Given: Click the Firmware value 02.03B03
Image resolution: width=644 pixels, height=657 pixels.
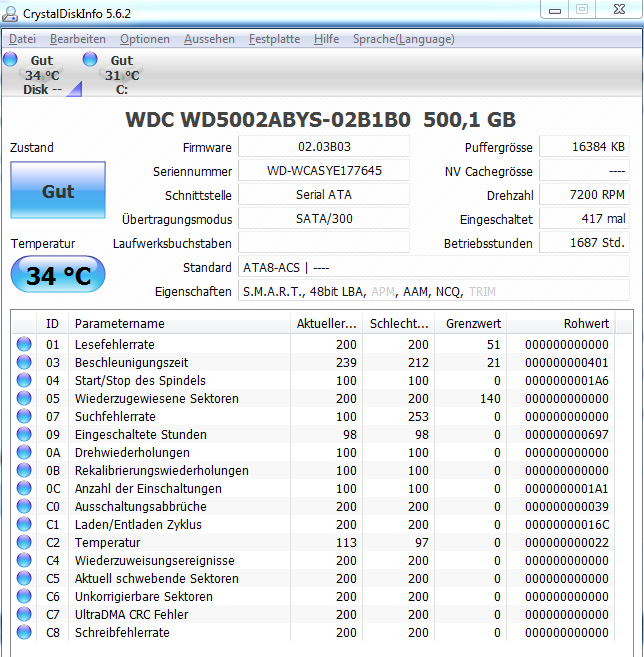Looking at the screenshot, I should [324, 147].
